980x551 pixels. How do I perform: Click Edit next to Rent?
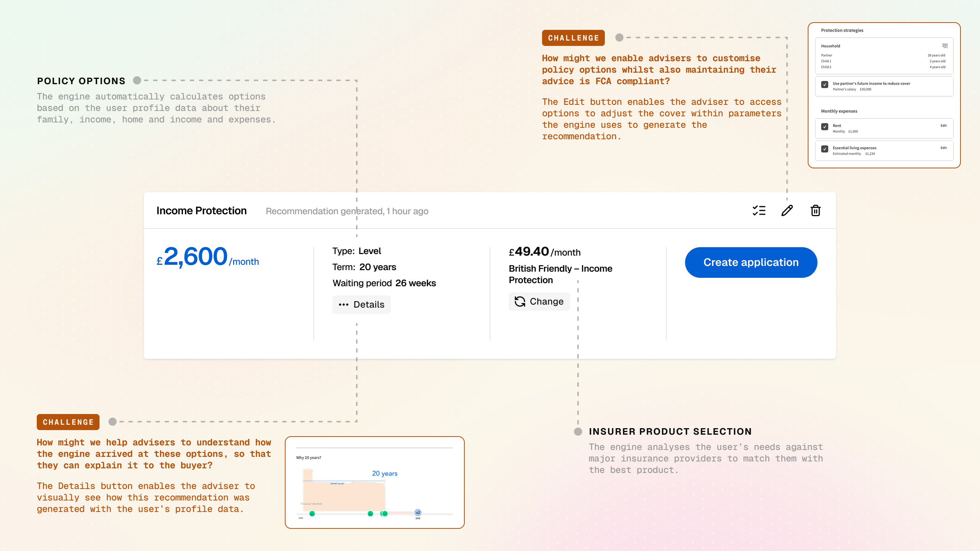pyautogui.click(x=943, y=126)
